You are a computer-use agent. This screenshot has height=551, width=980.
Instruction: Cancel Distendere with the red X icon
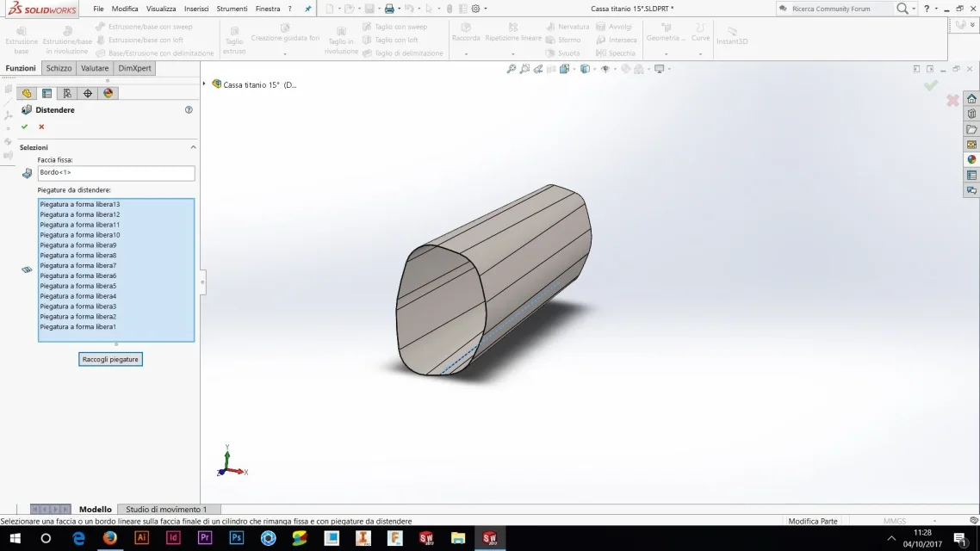(x=41, y=127)
